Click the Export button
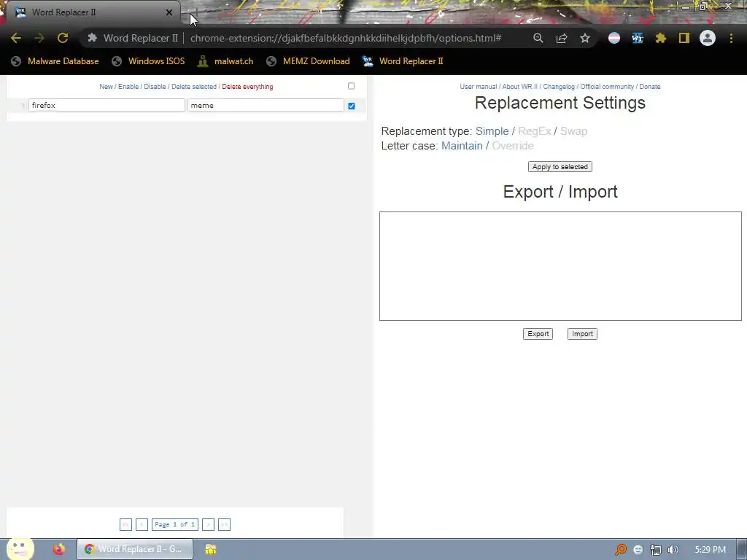The image size is (747, 560). pyautogui.click(x=538, y=334)
